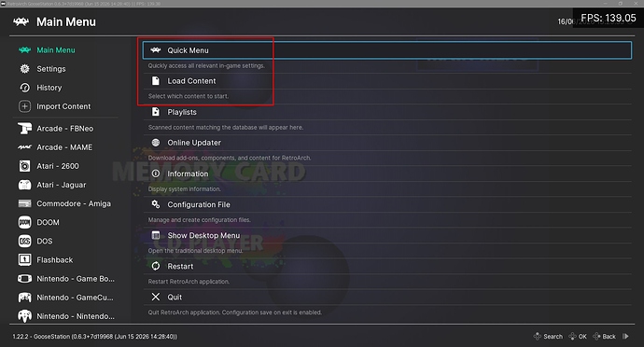This screenshot has width=644, height=347.
Task: Click the OK button in footer
Action: pos(578,337)
